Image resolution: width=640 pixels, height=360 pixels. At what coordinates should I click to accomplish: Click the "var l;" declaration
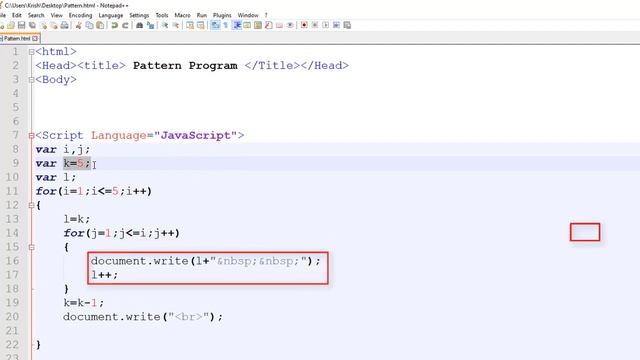[x=56, y=178]
